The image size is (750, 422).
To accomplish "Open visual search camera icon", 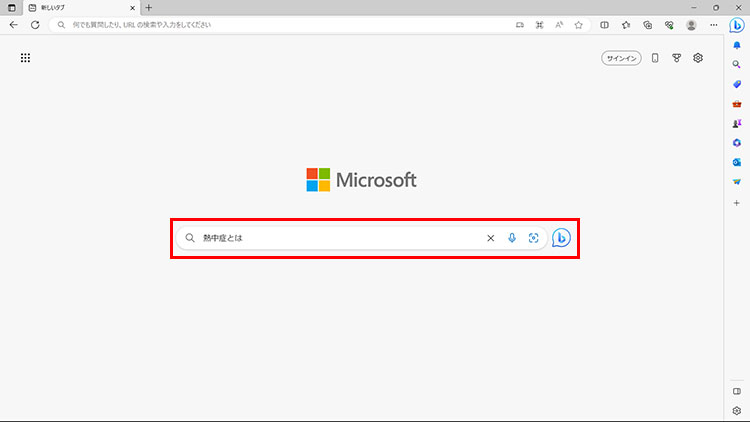I will click(x=533, y=238).
